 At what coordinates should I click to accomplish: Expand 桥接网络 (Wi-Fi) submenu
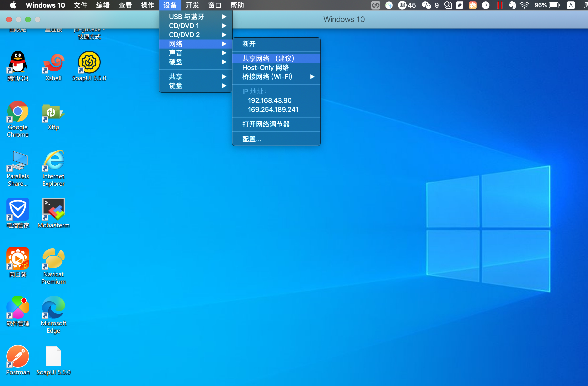(276, 77)
